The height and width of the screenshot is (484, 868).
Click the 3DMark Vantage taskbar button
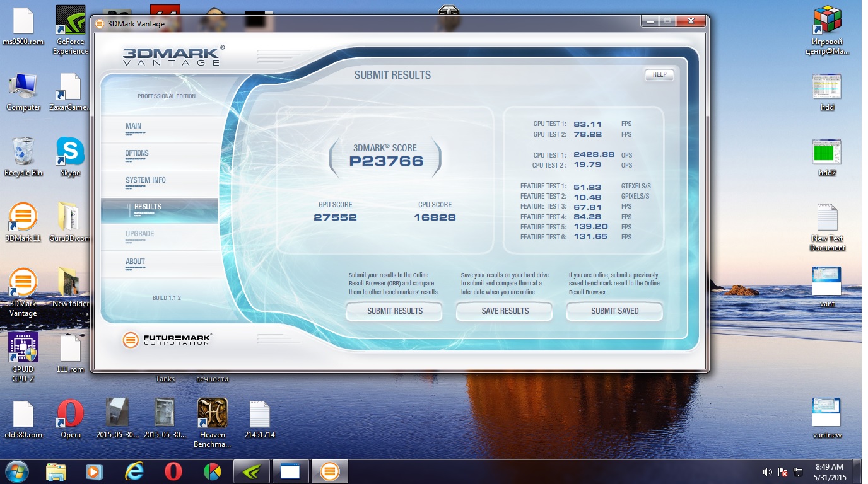pyautogui.click(x=329, y=471)
